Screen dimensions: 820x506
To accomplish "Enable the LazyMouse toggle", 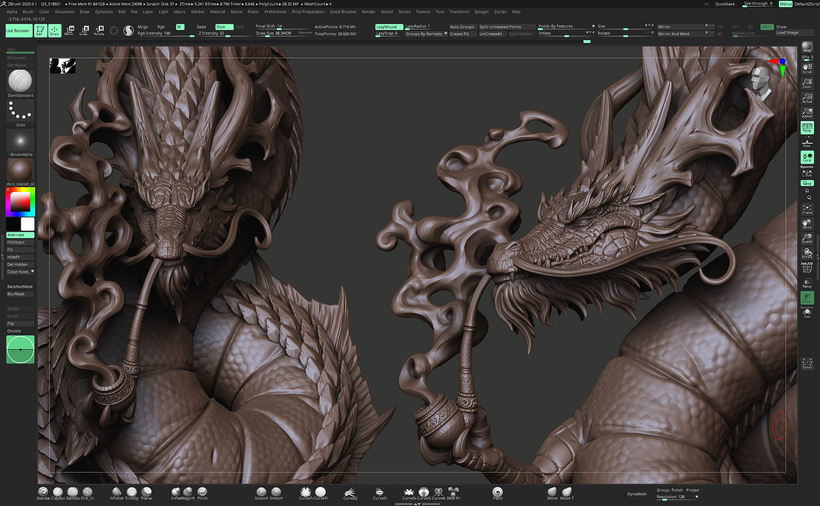I will click(x=386, y=27).
